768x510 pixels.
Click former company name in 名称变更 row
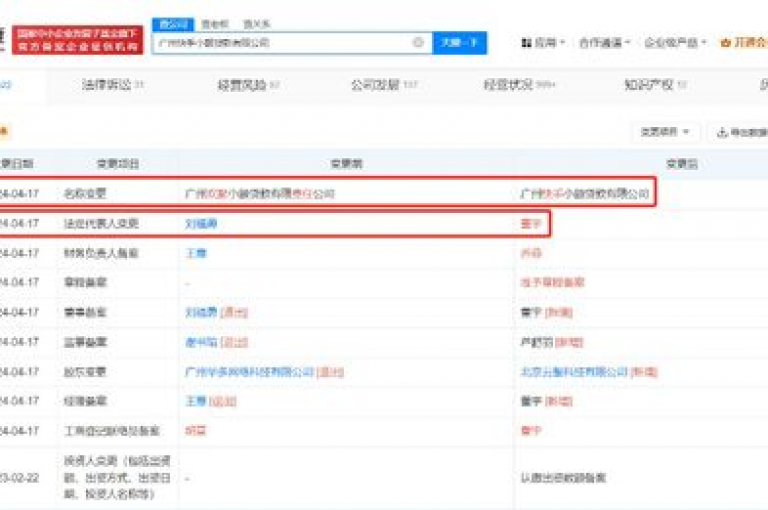click(x=260, y=194)
